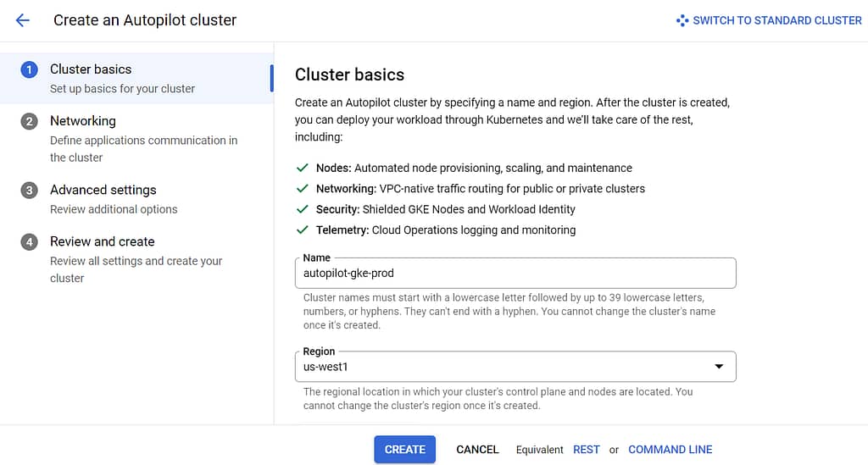Click the Name input field

tap(515, 273)
